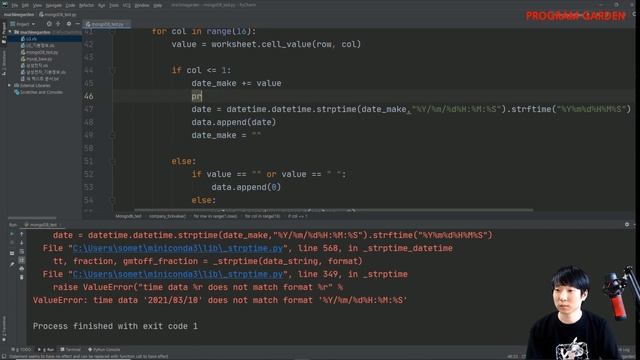Open the Project view dropdown
The width and height of the screenshot is (640, 360).
pyautogui.click(x=23, y=24)
